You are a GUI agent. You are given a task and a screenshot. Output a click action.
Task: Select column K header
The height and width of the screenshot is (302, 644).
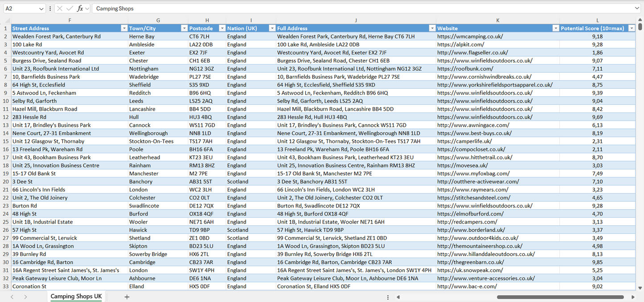pos(497,20)
